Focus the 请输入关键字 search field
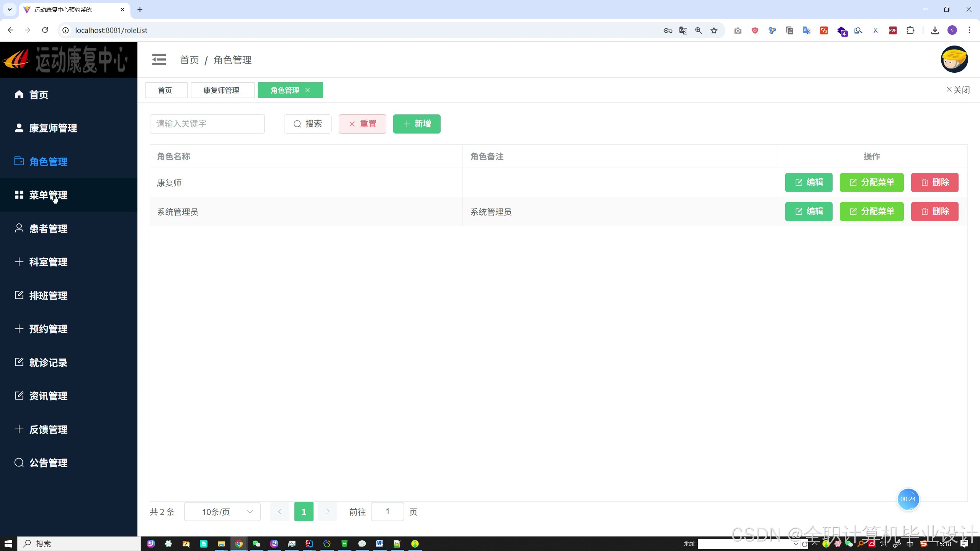The width and height of the screenshot is (980, 551). pyautogui.click(x=207, y=124)
